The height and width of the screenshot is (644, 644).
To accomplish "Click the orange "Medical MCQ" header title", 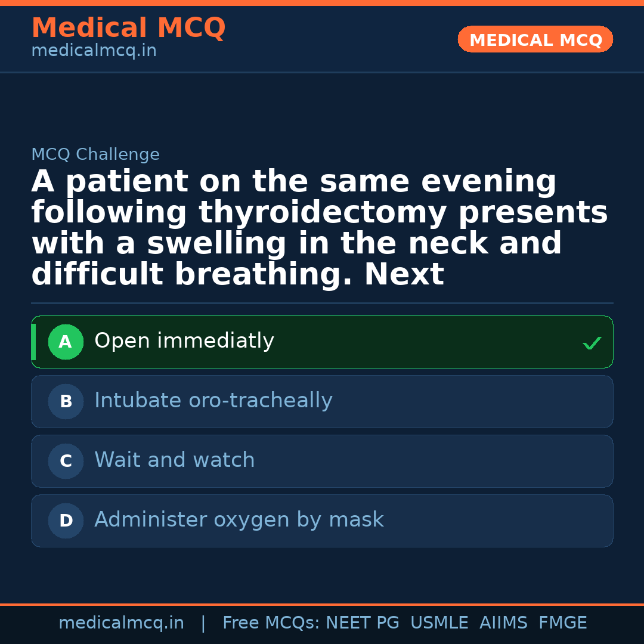I will coord(128,28).
